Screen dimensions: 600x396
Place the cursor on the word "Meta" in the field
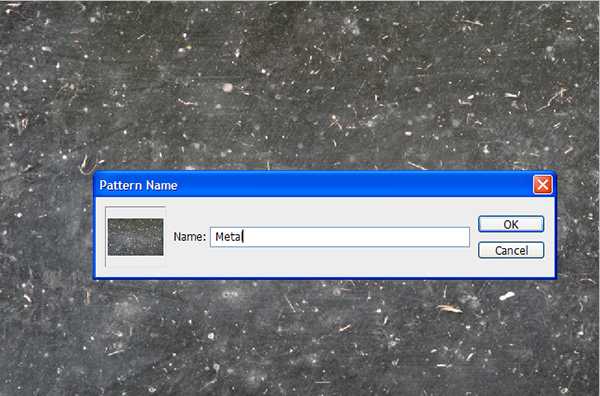click(x=228, y=237)
